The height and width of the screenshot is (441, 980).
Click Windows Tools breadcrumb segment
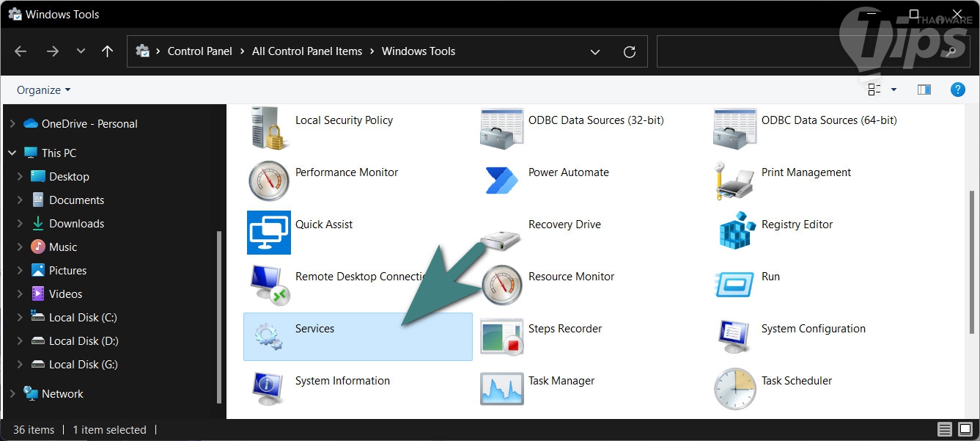pos(419,51)
